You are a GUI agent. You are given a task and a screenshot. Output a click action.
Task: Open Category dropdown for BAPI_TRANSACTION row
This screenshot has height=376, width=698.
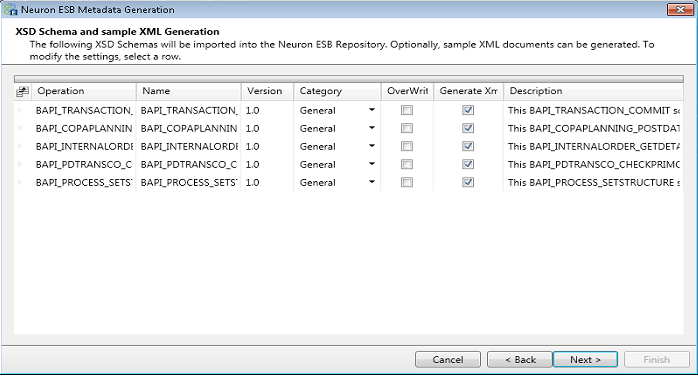(x=372, y=110)
